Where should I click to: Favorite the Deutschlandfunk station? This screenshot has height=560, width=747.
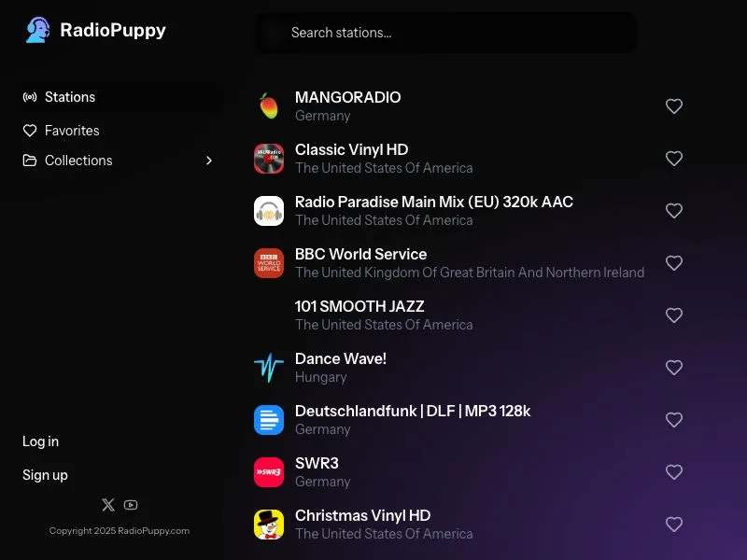click(674, 419)
